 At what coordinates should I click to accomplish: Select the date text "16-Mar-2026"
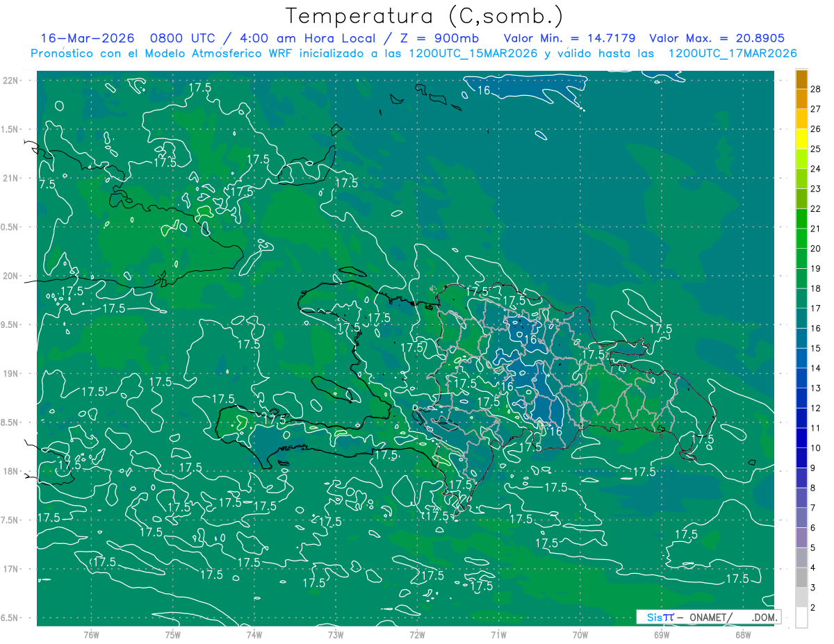coord(88,38)
